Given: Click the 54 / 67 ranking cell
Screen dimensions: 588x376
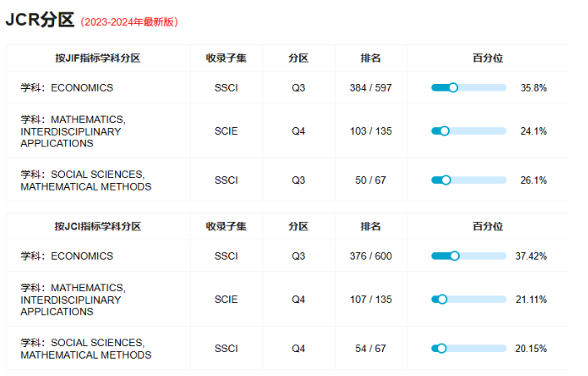Looking at the screenshot, I should tap(371, 349).
